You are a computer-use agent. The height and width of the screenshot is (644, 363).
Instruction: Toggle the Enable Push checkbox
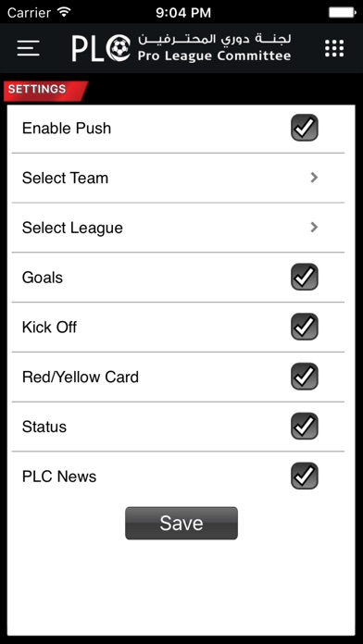click(x=305, y=128)
